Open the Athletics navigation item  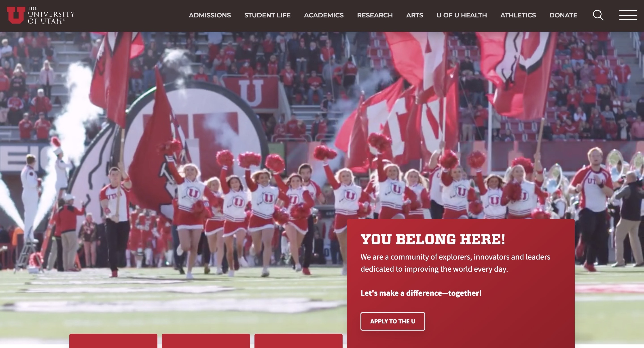click(518, 15)
